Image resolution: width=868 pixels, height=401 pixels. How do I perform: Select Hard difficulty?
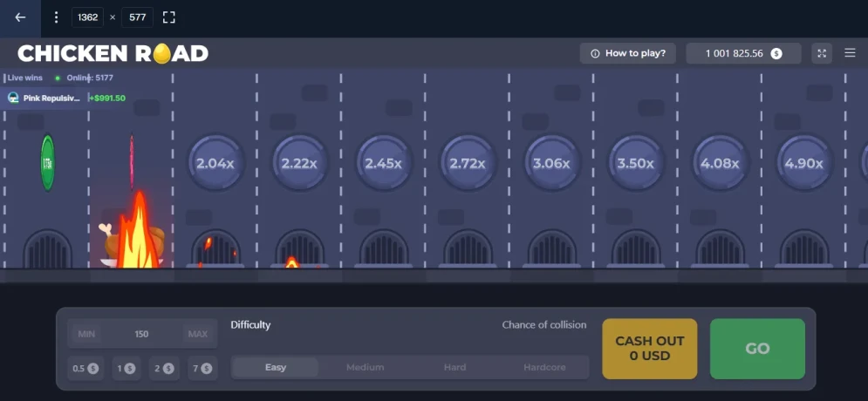455,367
